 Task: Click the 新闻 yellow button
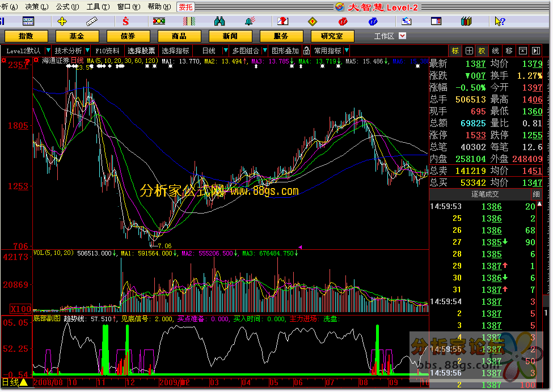pyautogui.click(x=230, y=36)
